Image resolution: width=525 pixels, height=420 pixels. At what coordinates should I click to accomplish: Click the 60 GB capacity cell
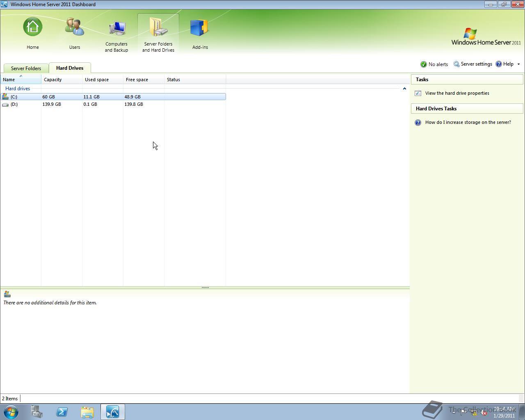pyautogui.click(x=48, y=97)
